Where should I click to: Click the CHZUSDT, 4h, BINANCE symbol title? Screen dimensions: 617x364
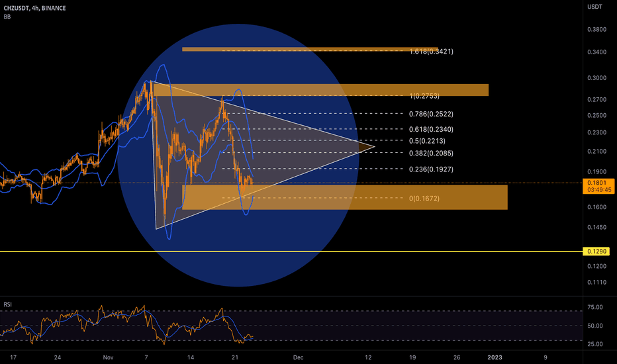(x=34, y=8)
